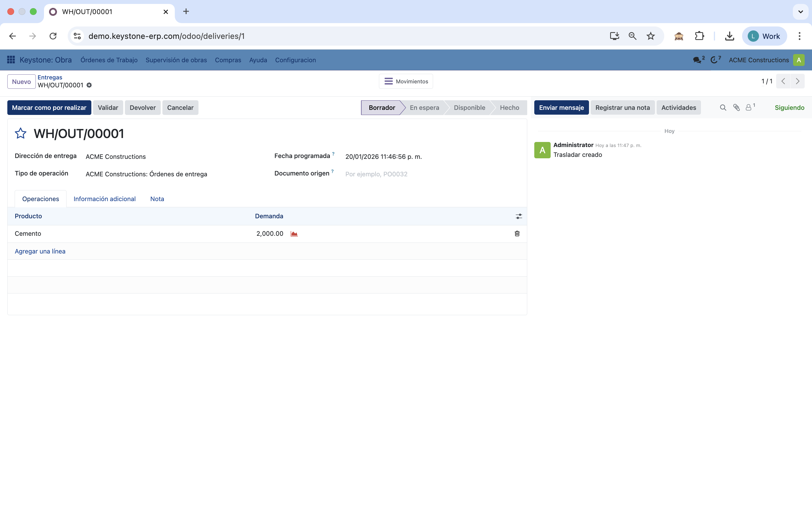The width and height of the screenshot is (812, 507).
Task: Toggle the Siguiendo follow status
Action: pyautogui.click(x=789, y=108)
